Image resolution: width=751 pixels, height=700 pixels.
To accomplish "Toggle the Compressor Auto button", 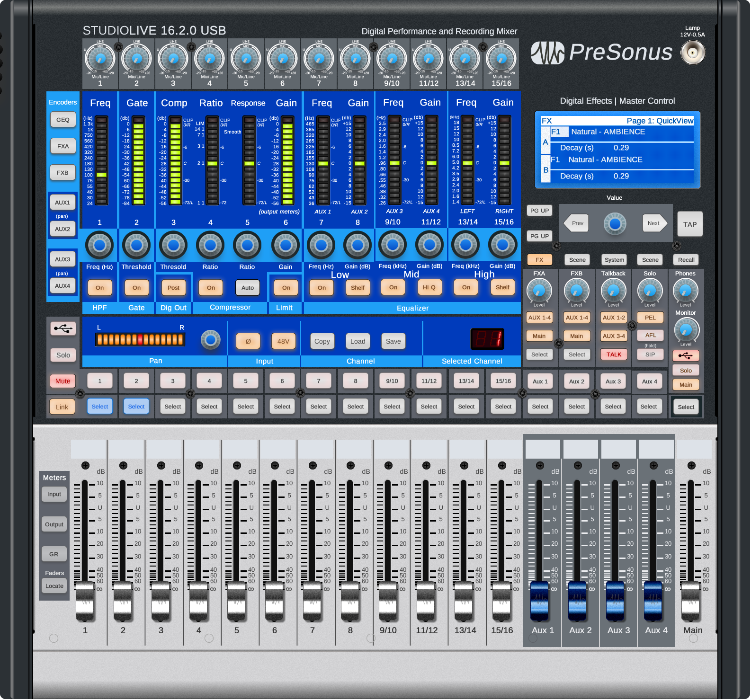I will pos(248,287).
